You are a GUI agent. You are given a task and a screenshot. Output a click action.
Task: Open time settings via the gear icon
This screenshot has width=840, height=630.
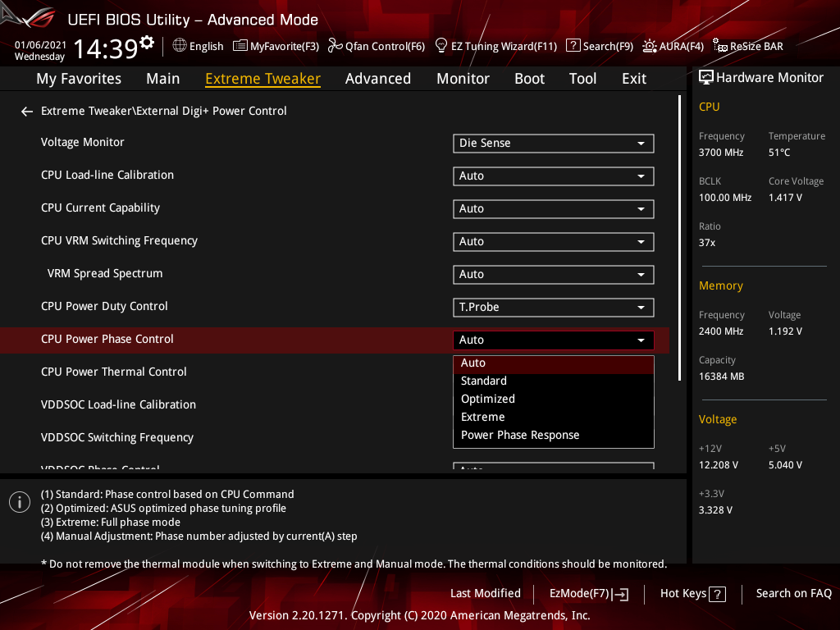point(147,43)
